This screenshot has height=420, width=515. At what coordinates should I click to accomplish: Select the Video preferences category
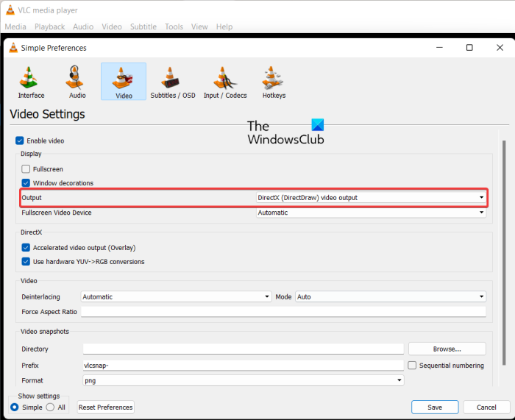(124, 82)
